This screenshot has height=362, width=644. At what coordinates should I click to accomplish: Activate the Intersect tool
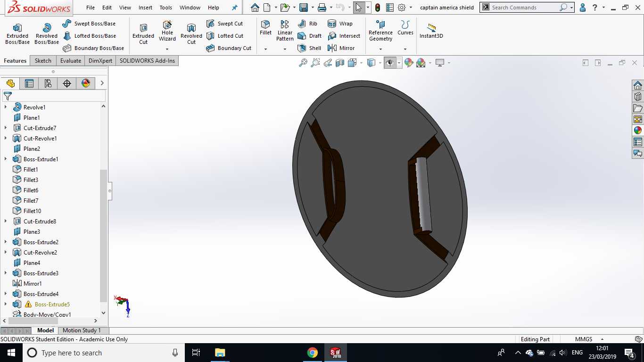coord(344,36)
